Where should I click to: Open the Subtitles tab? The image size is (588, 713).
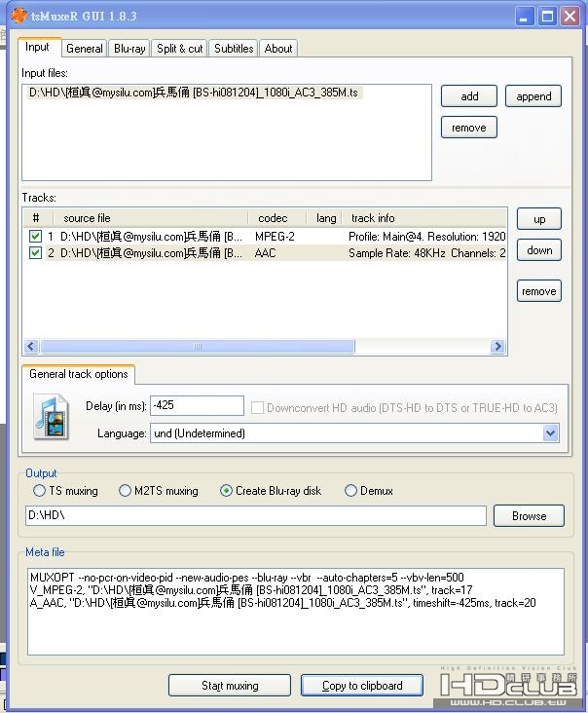click(x=234, y=48)
